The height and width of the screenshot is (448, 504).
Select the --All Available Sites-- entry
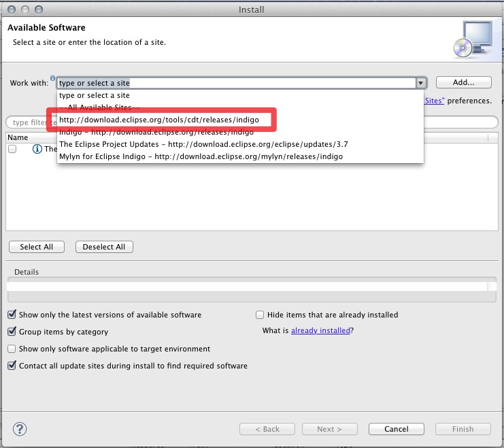pyautogui.click(x=240, y=107)
